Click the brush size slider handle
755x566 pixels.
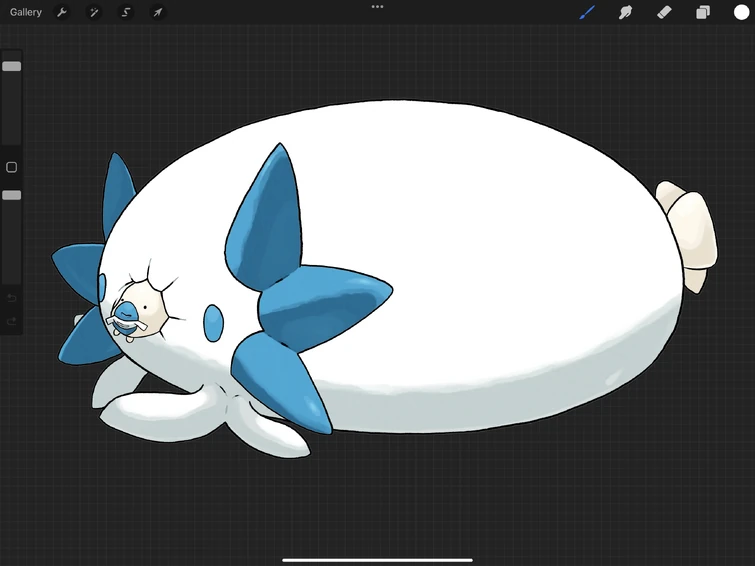point(12,66)
